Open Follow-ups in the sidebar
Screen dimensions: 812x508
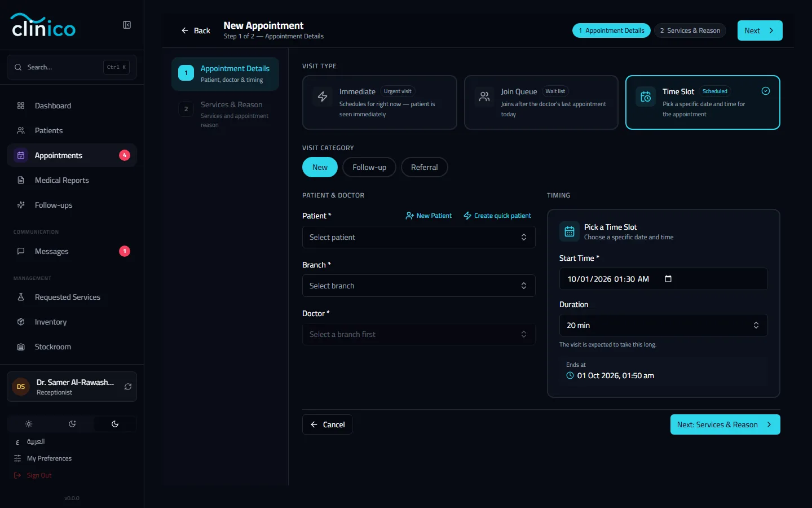click(x=72, y=205)
